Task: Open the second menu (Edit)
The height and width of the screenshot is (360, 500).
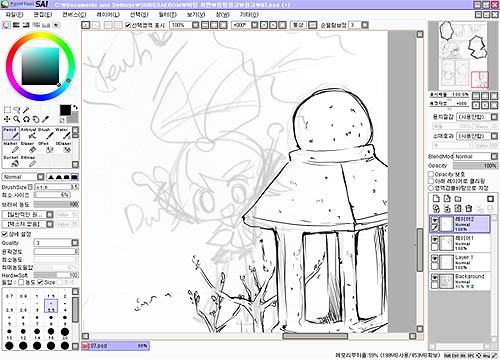Action: click(x=43, y=15)
